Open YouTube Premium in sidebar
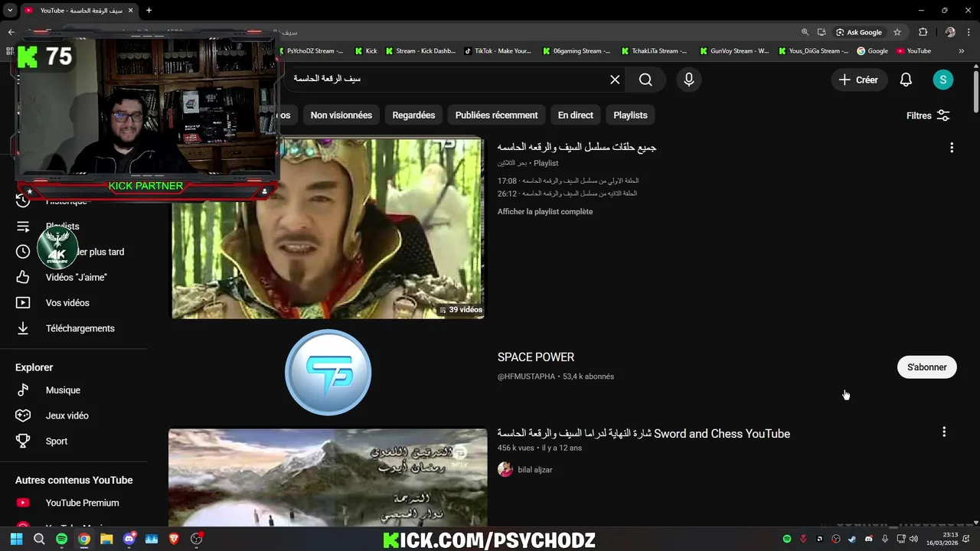 pos(82,503)
